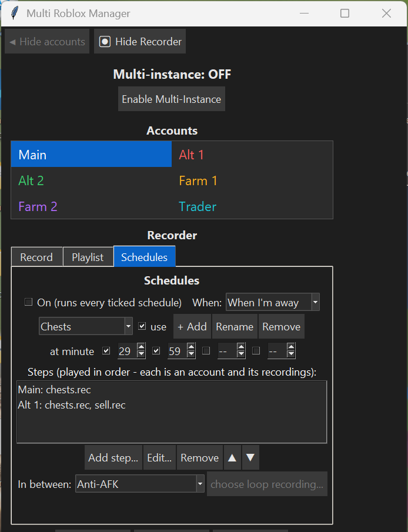Screen dimensions: 408x532
Task: Click Remove button below steps list
Action: pos(199,457)
